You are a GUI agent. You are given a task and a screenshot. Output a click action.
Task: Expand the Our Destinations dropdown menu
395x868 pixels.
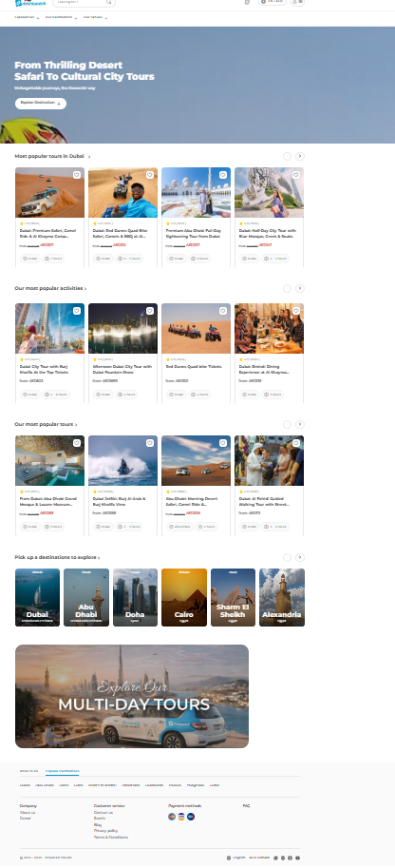point(61,18)
